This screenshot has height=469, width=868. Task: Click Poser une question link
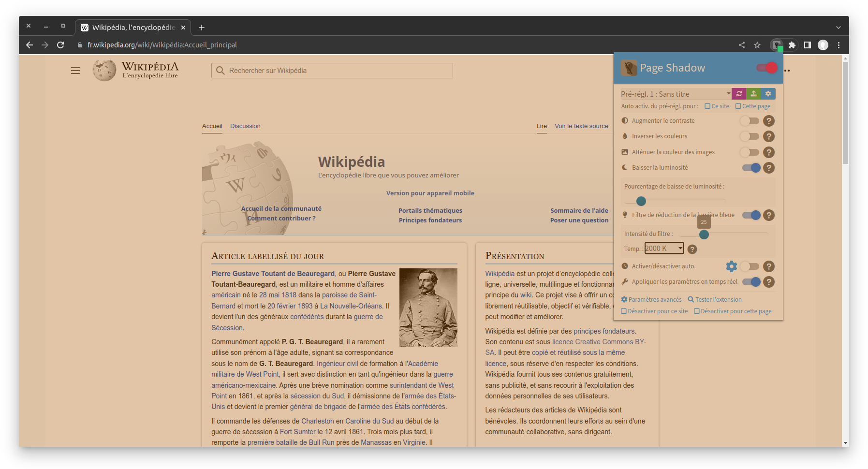(x=579, y=220)
